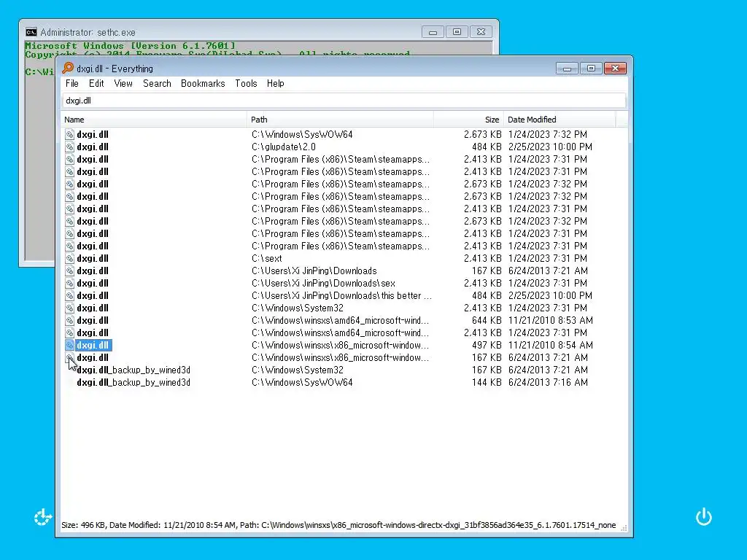The image size is (747, 560).
Task: Click the path C:\sext
Action: coord(267,258)
